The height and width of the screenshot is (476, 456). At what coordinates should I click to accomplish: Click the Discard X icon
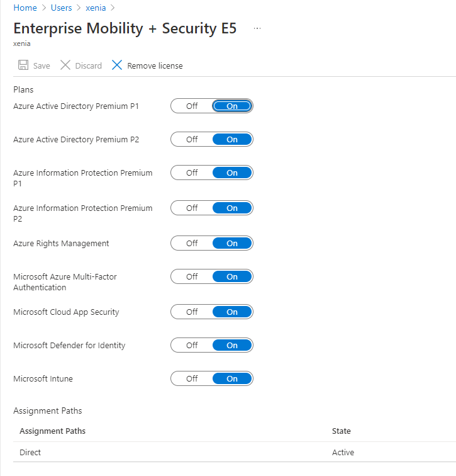tap(65, 65)
